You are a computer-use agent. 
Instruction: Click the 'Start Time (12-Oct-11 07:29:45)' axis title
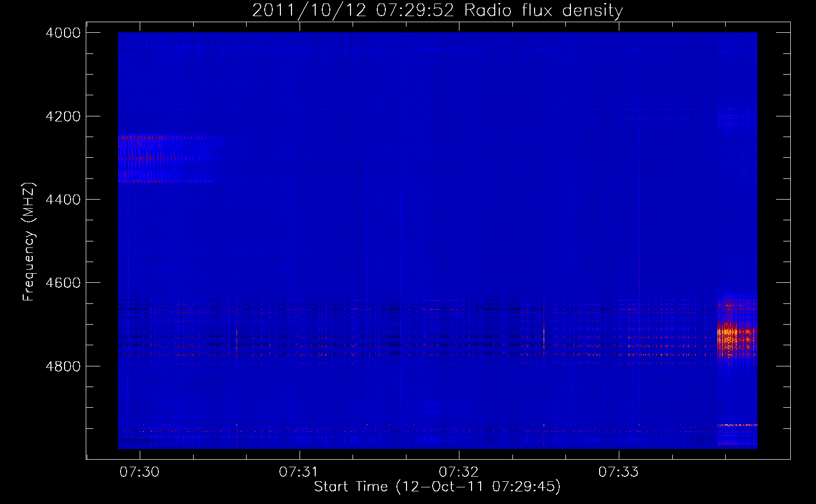[437, 487]
